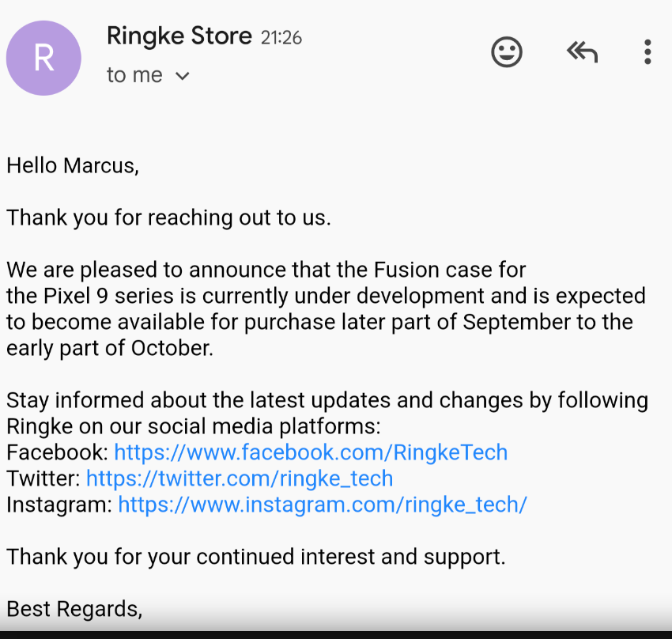Click the "Twitter:" label text
Viewport: 672px width, 639px height.
[43, 478]
